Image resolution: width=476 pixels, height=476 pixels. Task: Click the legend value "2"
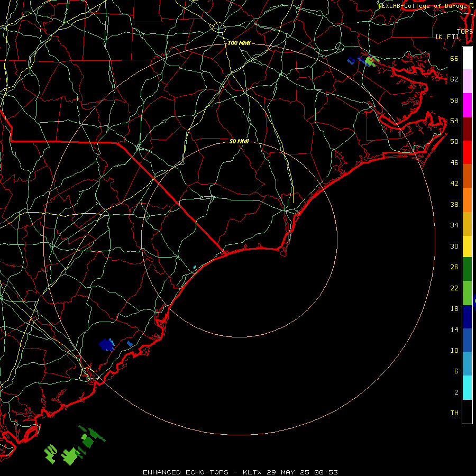tap(456, 392)
